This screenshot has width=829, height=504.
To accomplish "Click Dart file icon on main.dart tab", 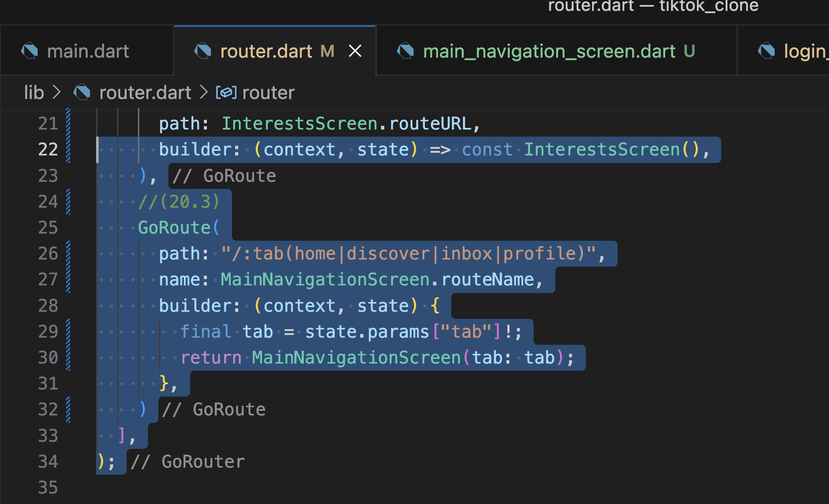I will click(x=30, y=51).
